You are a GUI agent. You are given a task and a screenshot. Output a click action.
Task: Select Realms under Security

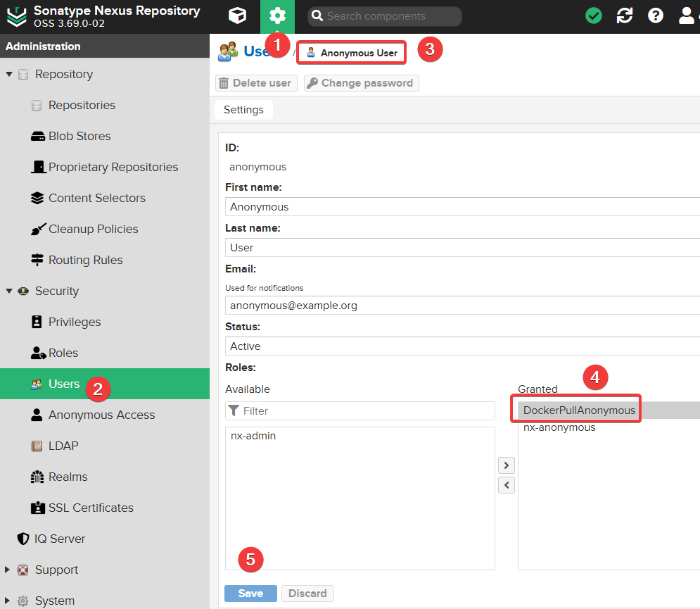click(x=68, y=477)
